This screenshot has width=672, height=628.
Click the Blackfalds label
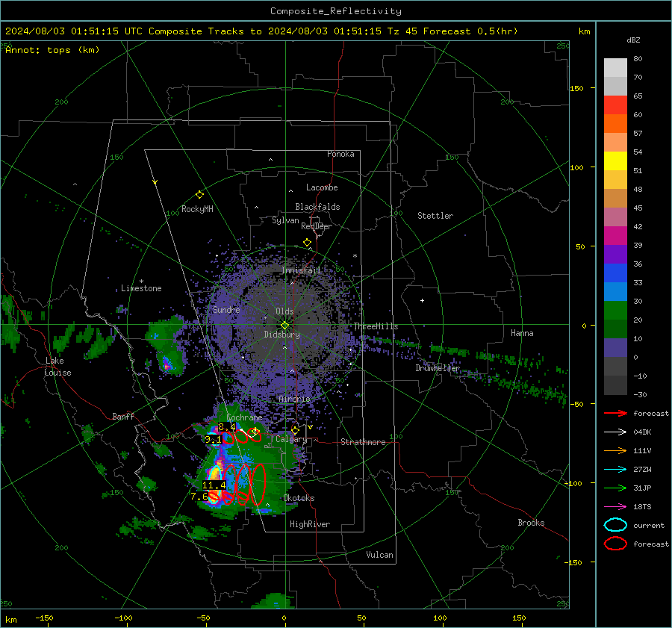coord(317,207)
